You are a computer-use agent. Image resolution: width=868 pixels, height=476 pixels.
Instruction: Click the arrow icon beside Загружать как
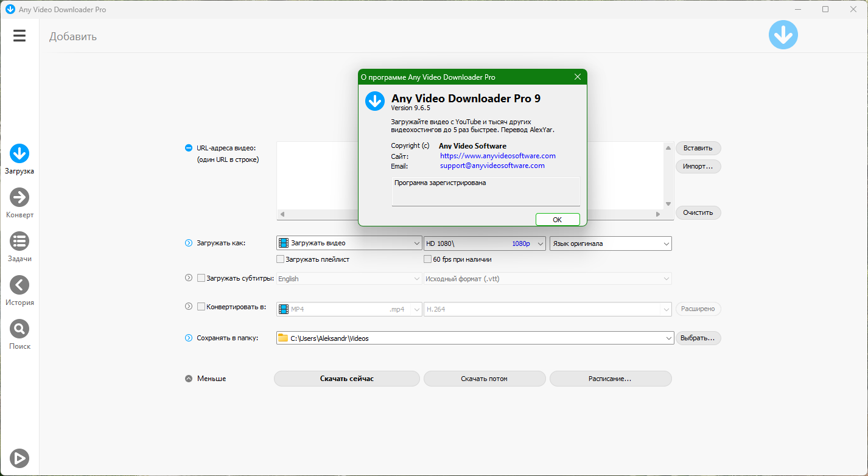click(x=189, y=243)
